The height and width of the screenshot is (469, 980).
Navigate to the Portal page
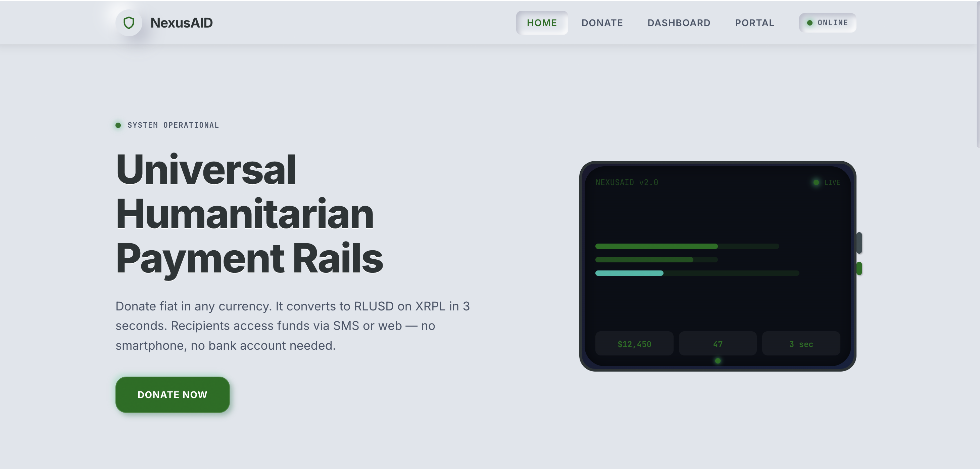pos(754,23)
